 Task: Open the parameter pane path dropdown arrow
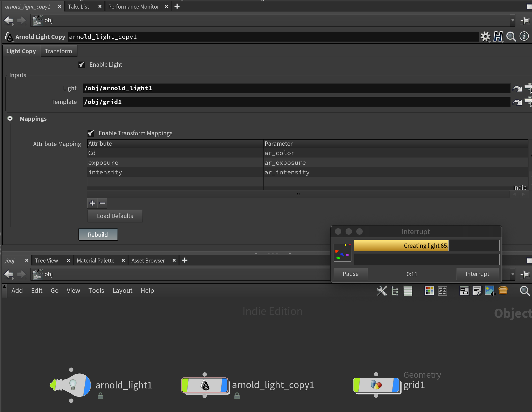pos(512,20)
